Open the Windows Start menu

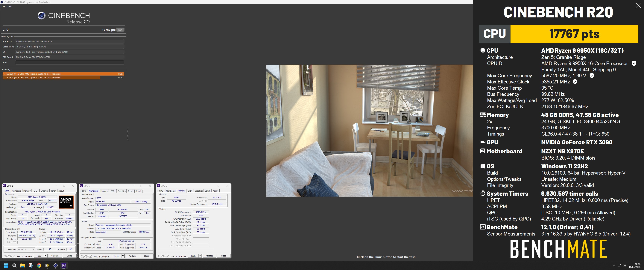click(6, 265)
